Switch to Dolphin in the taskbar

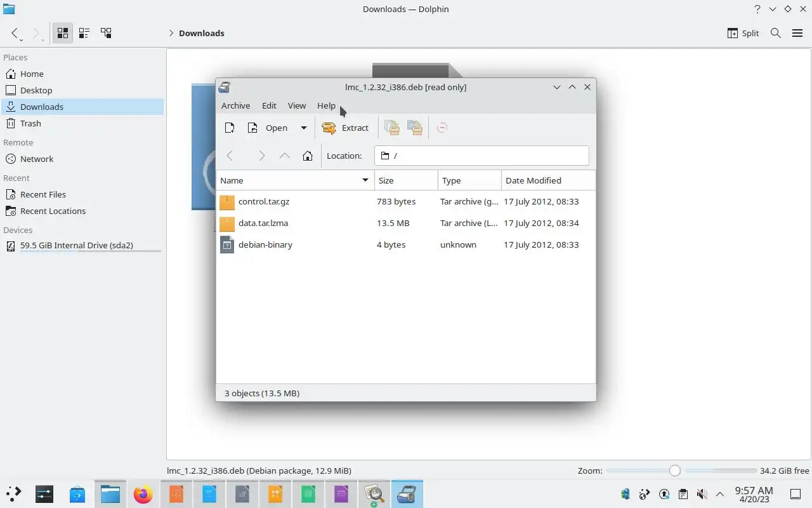click(x=110, y=493)
